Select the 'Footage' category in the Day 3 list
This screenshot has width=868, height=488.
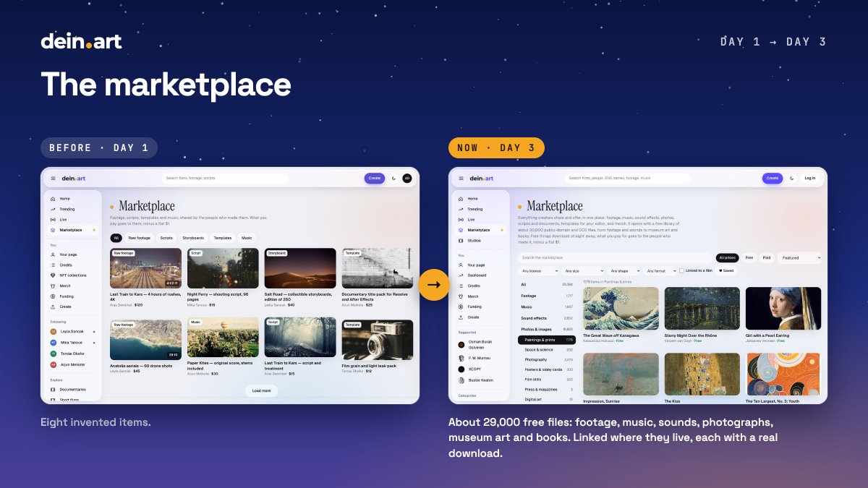(547, 296)
